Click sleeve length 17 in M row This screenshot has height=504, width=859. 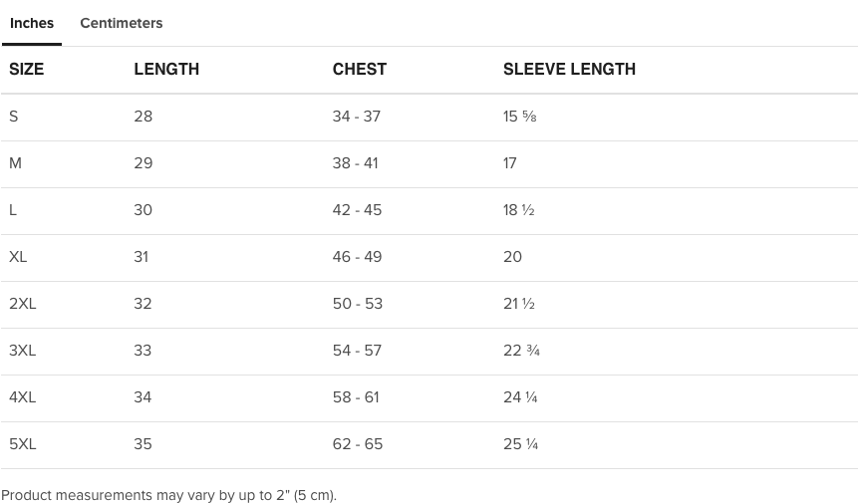click(510, 163)
